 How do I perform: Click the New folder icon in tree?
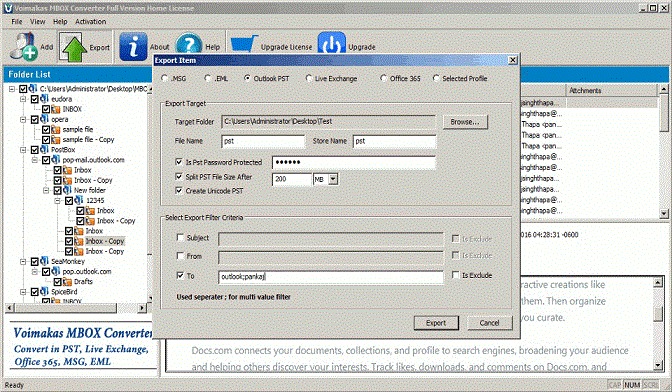[67, 190]
